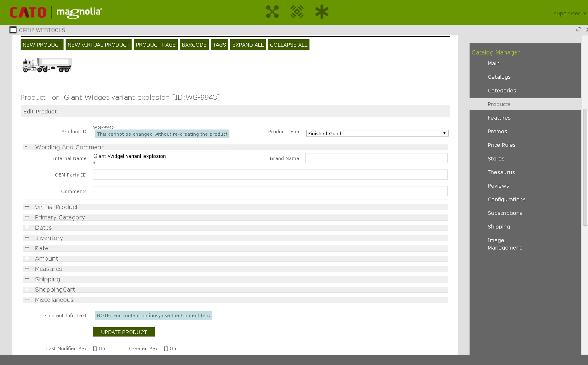Image resolution: width=588 pixels, height=365 pixels.
Task: Collapse the Wording And Comment section
Action: coord(26,147)
